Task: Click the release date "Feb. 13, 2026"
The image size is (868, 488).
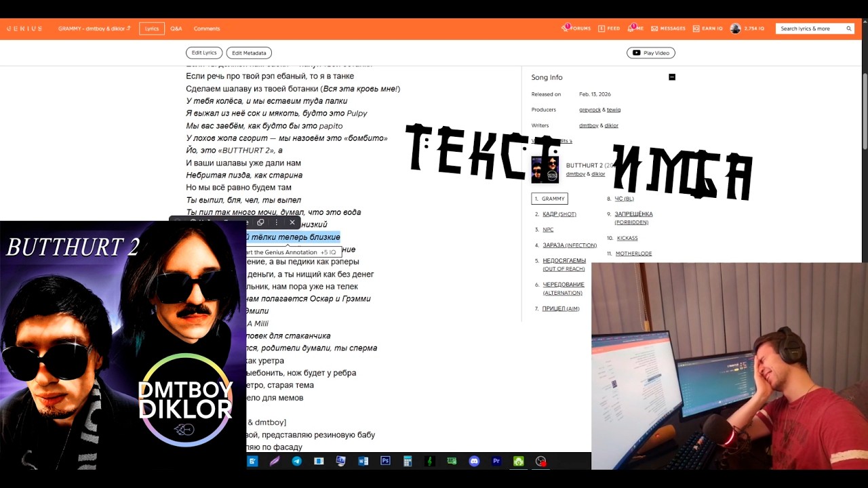Action: tap(595, 94)
